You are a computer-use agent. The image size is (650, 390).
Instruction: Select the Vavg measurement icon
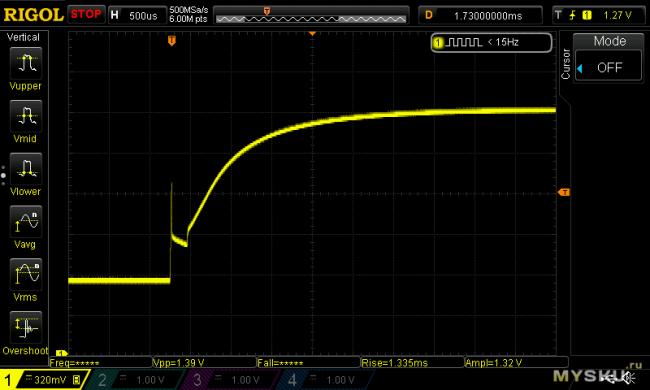[x=26, y=222]
